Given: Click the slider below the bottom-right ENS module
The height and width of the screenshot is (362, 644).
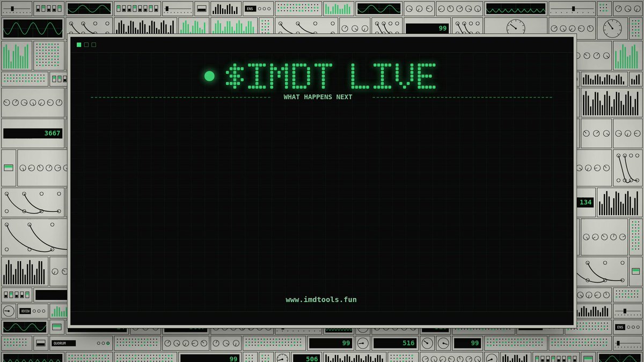Looking at the screenshot, I should 627,343.
